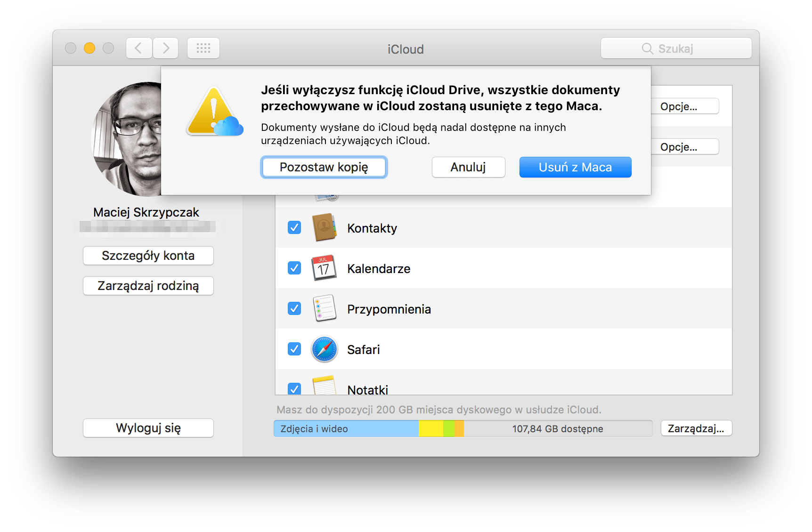Click the 'Dokumenty wysłane do iCloud' message
Image resolution: width=812 pixels, height=532 pixels.
pyautogui.click(x=414, y=134)
